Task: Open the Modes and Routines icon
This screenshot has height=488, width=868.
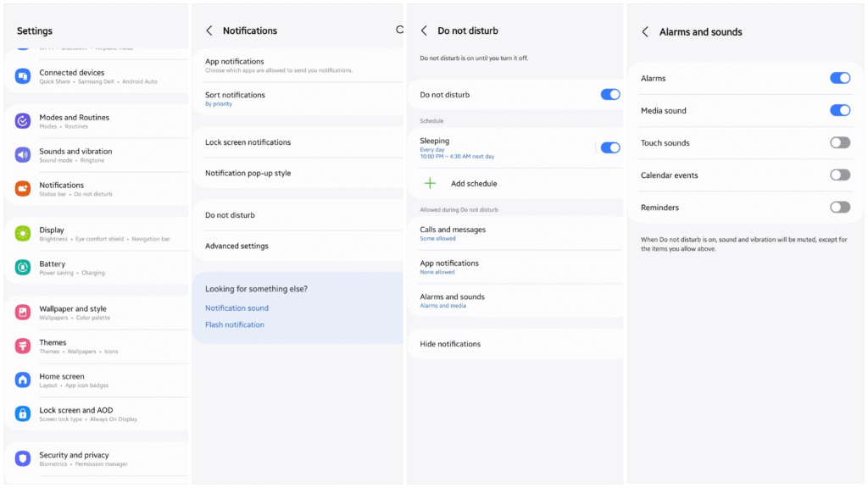Action: coord(23,121)
